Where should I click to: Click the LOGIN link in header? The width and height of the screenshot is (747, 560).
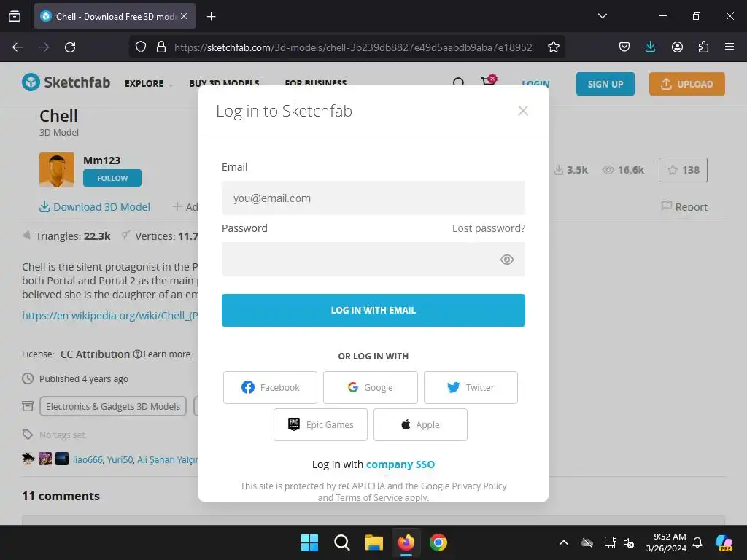tap(535, 84)
